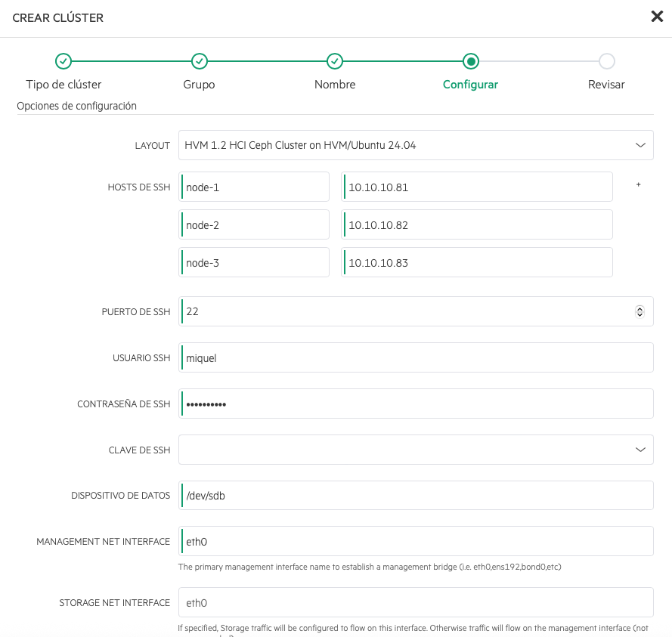Select the Revisar step label
Image resolution: width=672 pixels, height=637 pixels.
point(606,84)
